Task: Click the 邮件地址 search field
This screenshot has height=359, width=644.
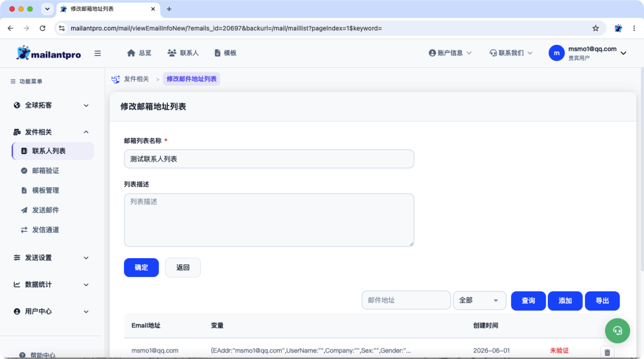Action: 406,300
